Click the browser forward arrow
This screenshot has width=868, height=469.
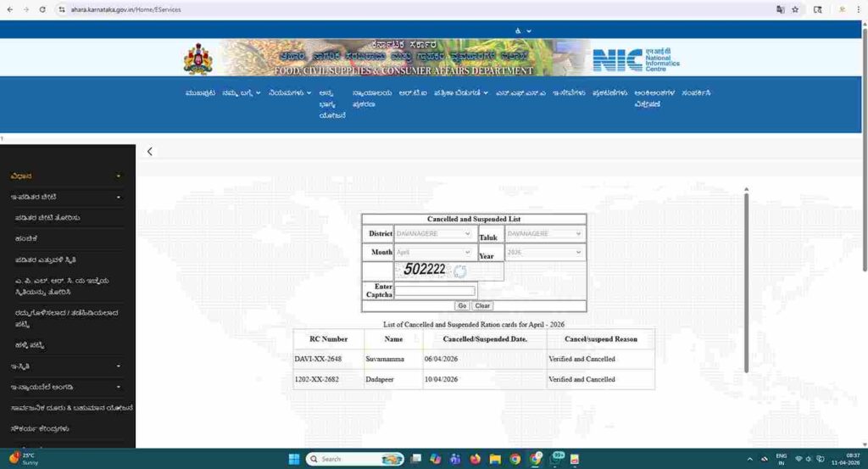26,9
